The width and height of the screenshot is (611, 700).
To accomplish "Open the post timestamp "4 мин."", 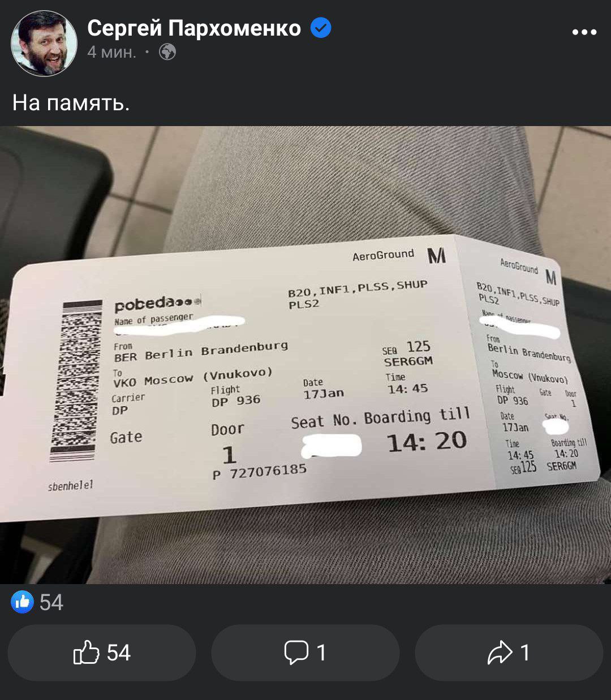I will (x=112, y=53).
